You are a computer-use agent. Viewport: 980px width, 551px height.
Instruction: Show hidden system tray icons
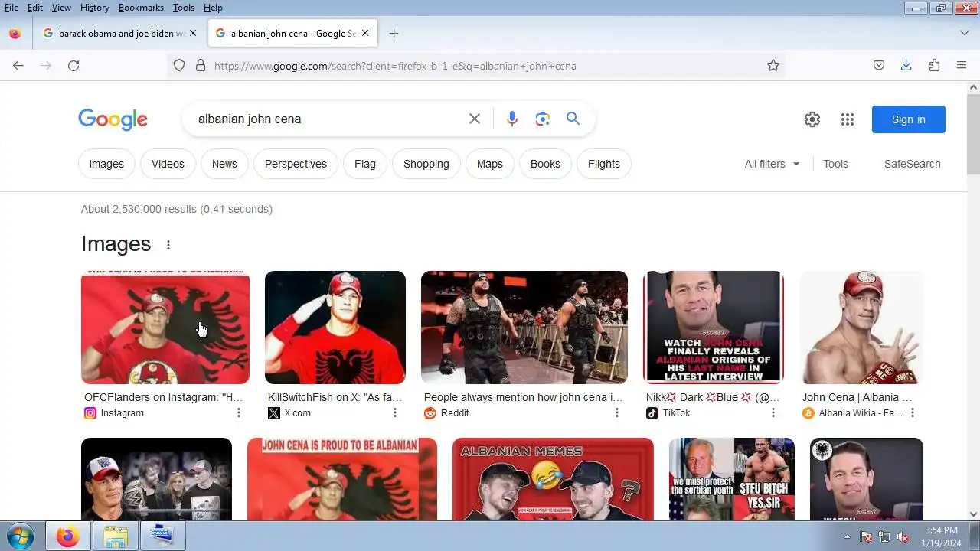pyautogui.click(x=847, y=536)
